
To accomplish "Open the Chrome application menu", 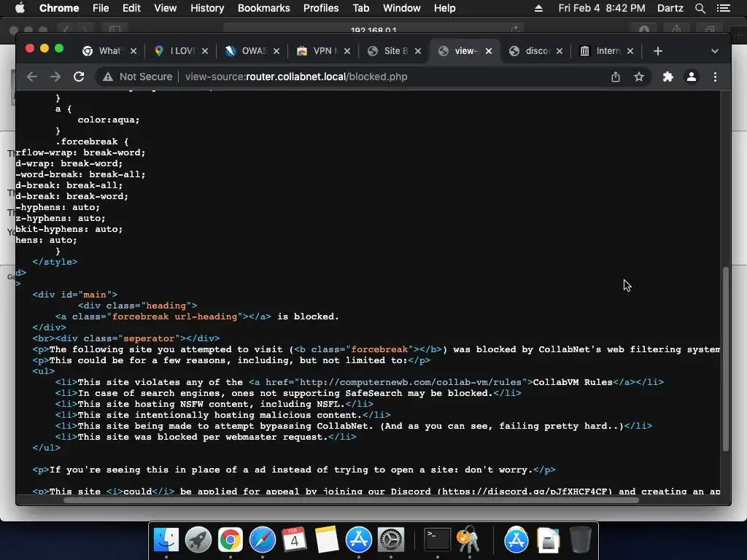I will click(x=59, y=8).
